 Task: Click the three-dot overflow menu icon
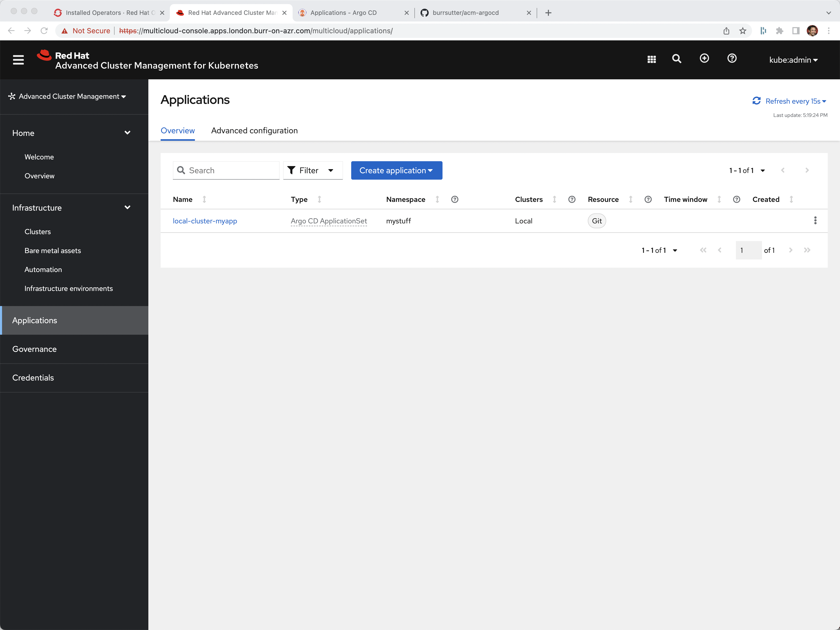(x=815, y=220)
